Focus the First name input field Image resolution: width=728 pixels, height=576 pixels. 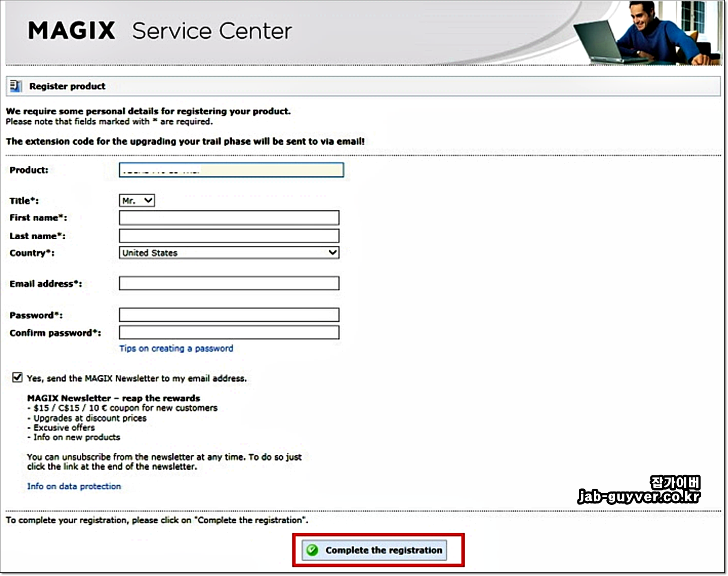tap(229, 218)
